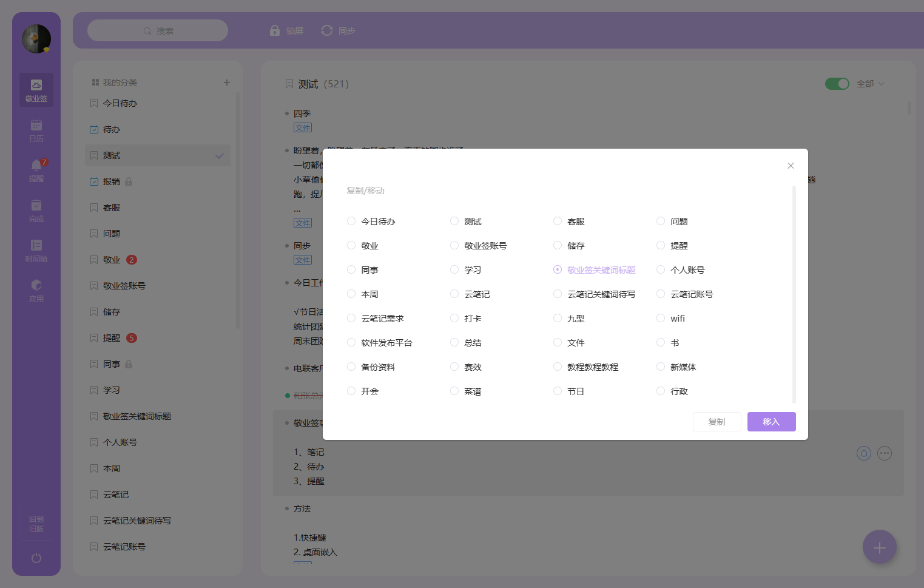
Task: Select 敬业签关键词标题 radio option
Action: 558,269
